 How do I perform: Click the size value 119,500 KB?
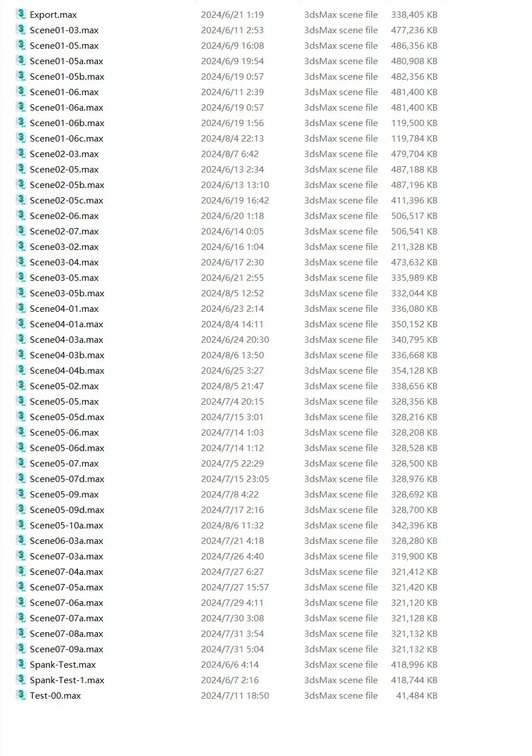414,123
